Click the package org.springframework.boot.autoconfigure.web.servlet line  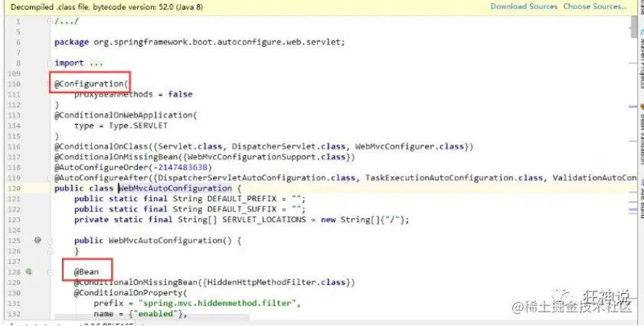200,42
